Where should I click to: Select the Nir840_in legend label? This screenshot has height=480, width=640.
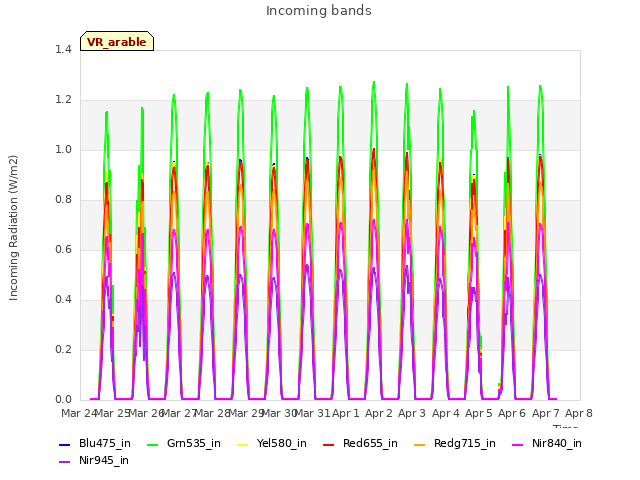pos(557,444)
